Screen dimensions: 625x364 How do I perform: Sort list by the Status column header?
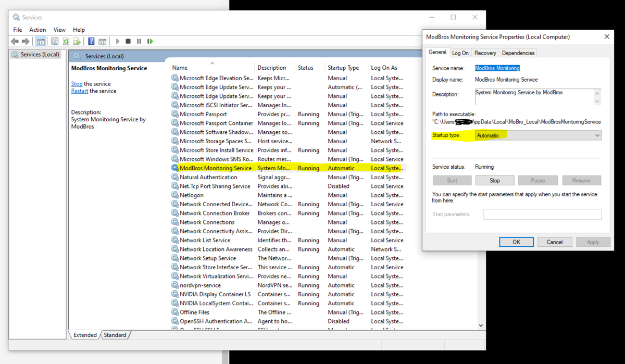[310, 68]
